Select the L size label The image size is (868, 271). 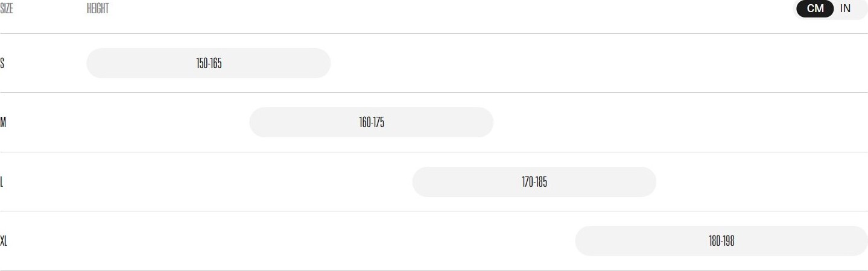2,182
